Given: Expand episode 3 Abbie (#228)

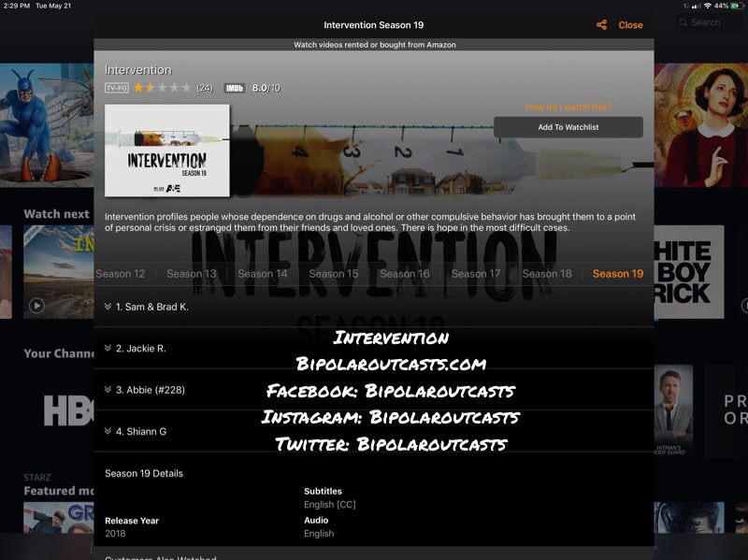Looking at the screenshot, I should coord(150,390).
